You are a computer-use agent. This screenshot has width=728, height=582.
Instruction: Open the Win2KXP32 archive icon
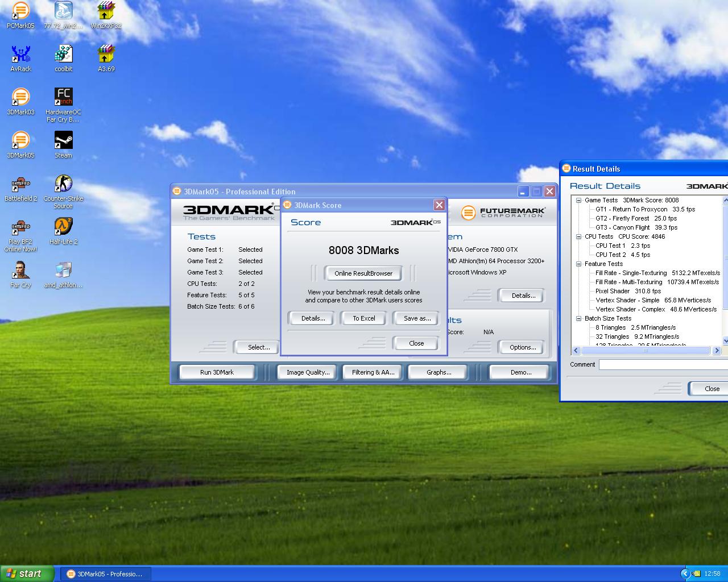pyautogui.click(x=106, y=15)
